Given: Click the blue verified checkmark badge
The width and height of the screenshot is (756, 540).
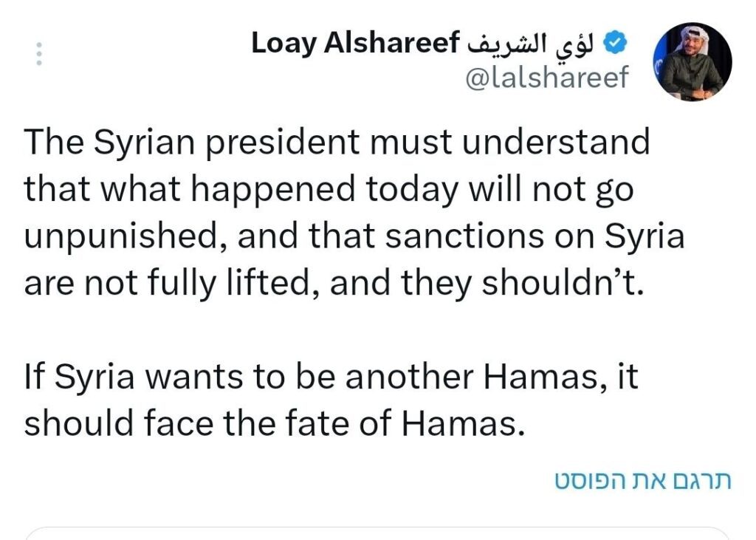Looking at the screenshot, I should point(616,43).
